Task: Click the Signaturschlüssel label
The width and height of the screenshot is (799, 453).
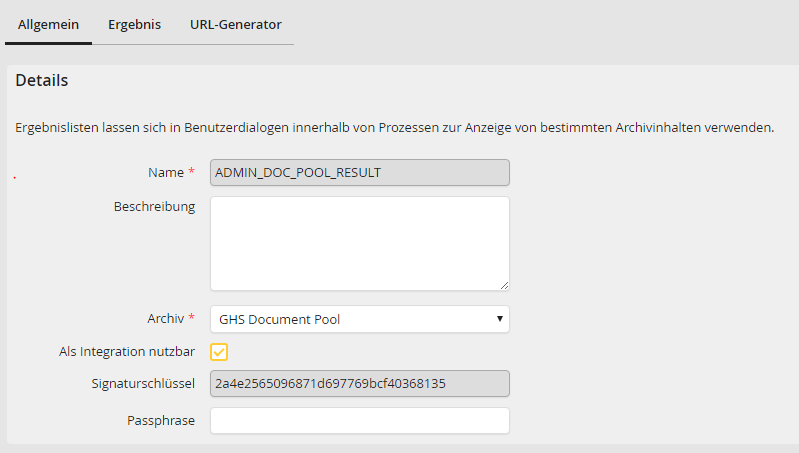Action: pyautogui.click(x=142, y=383)
